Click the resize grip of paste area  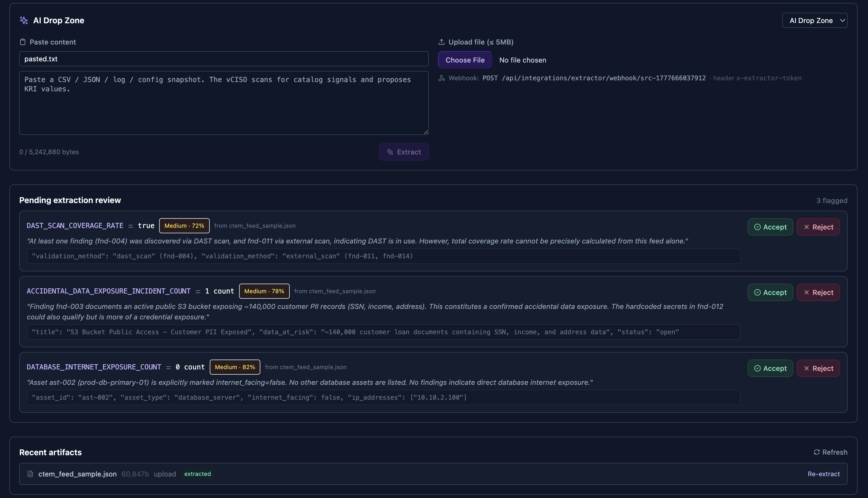point(426,132)
